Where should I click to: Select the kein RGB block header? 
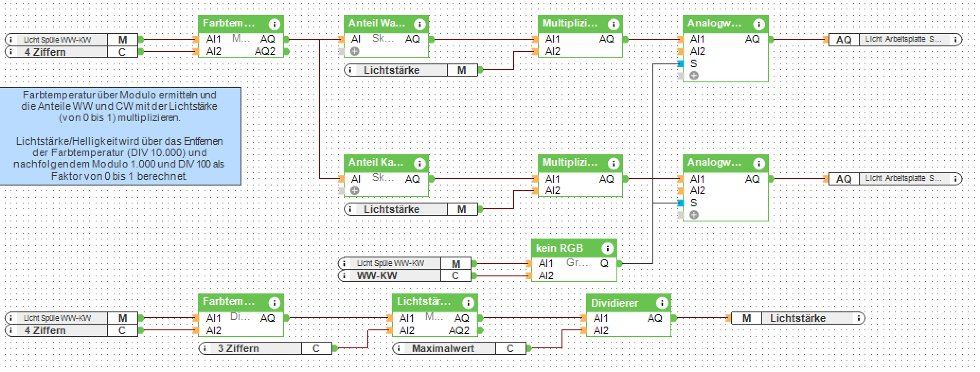tap(574, 248)
